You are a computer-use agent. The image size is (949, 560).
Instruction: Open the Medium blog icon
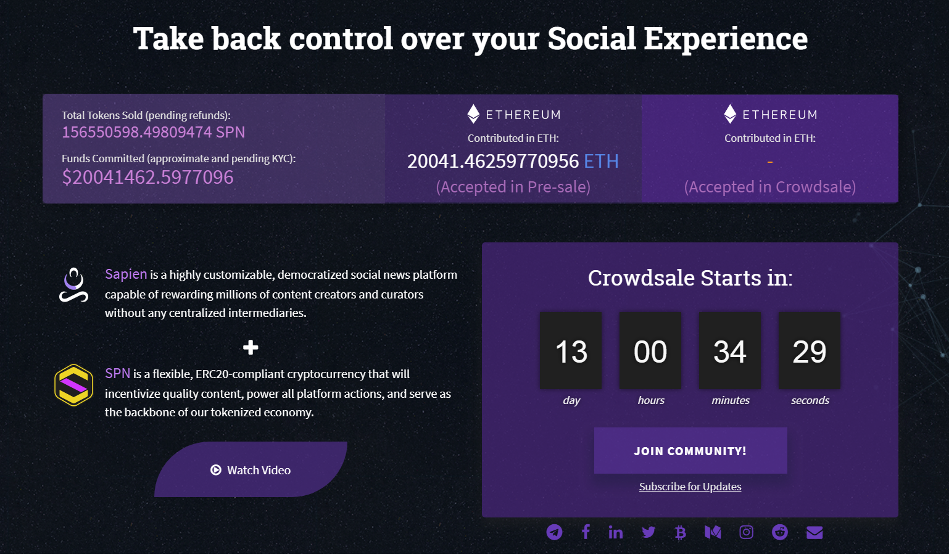point(713,532)
